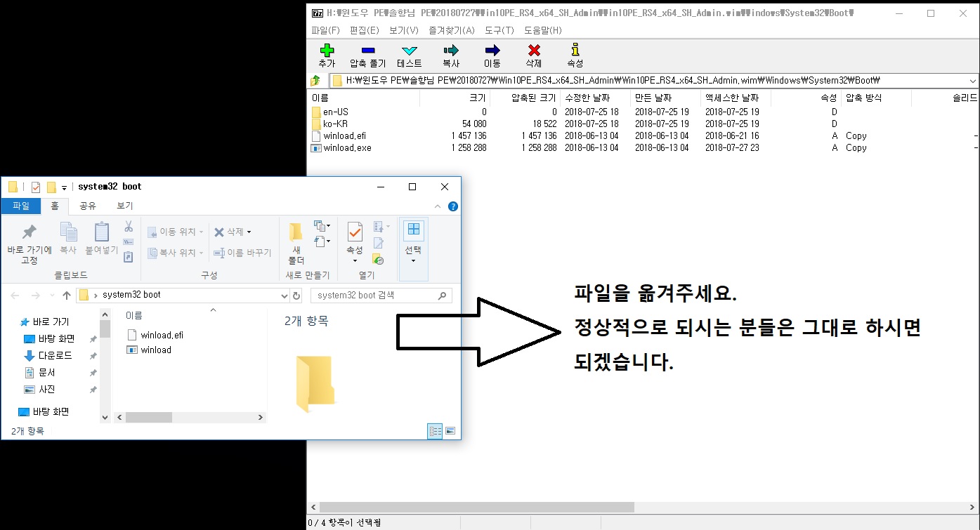Click Downloads (다운로드) in navigation pane
Viewport: 980px width, 530px height.
coord(55,356)
